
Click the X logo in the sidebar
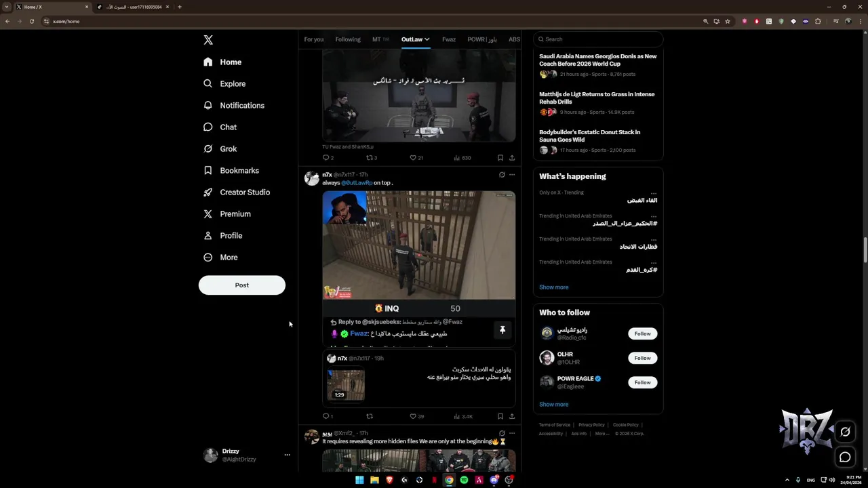208,40
